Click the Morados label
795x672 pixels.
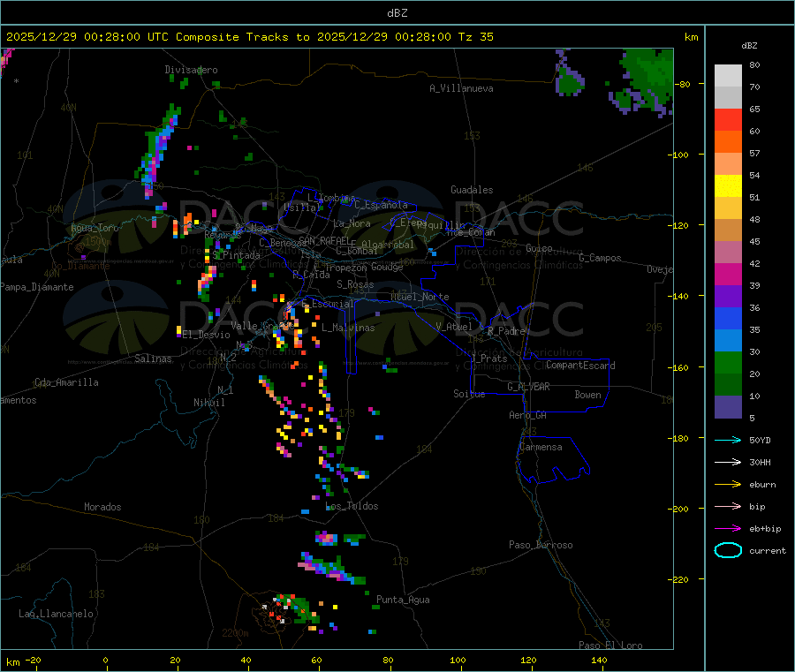[x=102, y=507]
